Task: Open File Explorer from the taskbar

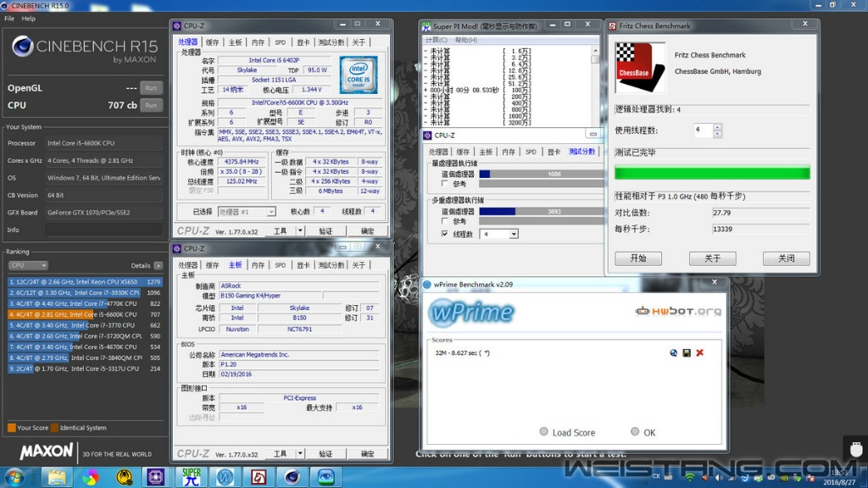Action: (57, 477)
